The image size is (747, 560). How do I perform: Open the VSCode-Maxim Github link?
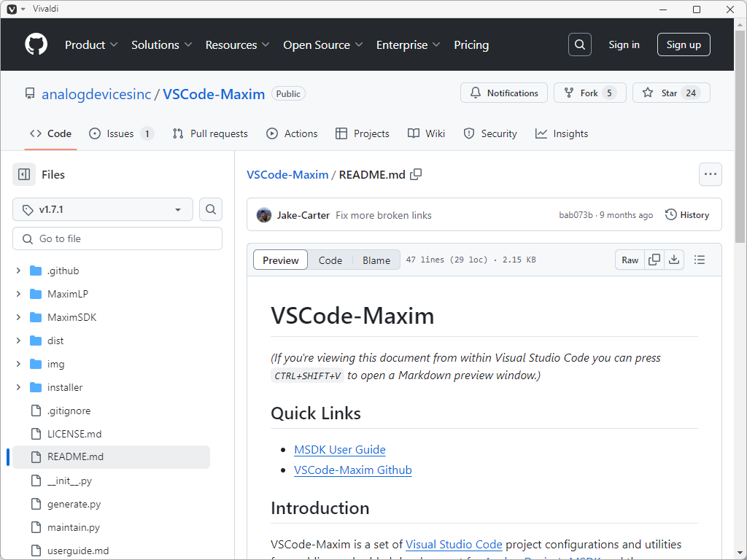click(x=353, y=470)
